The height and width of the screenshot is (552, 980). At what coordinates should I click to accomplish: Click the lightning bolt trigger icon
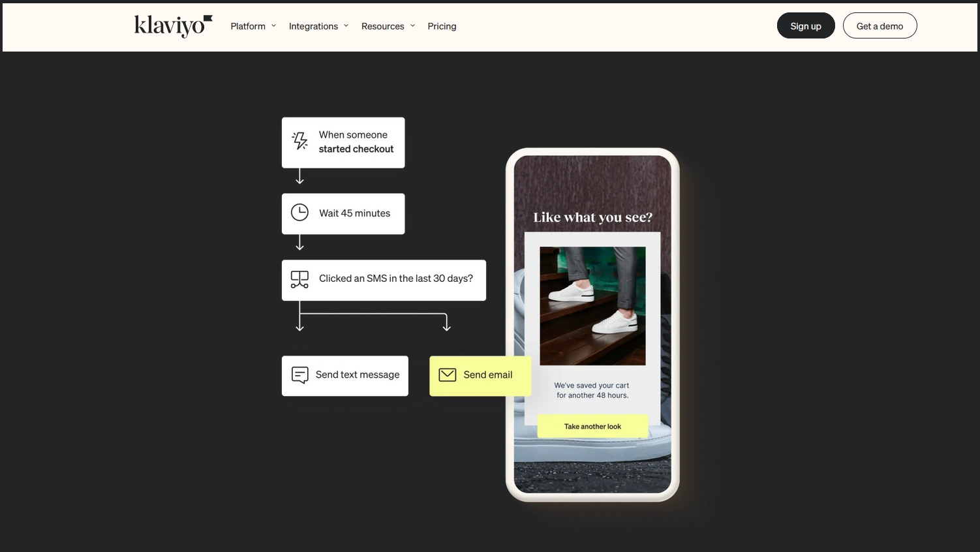point(300,141)
